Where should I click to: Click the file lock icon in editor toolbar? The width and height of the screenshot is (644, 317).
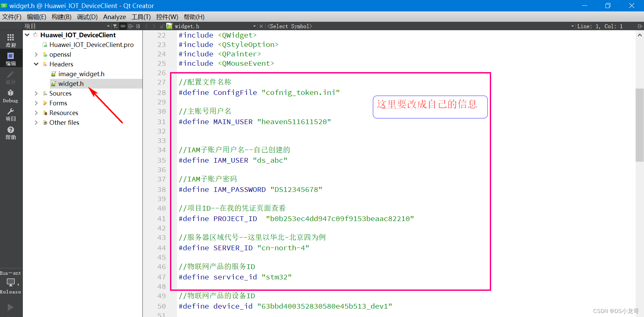click(x=162, y=26)
